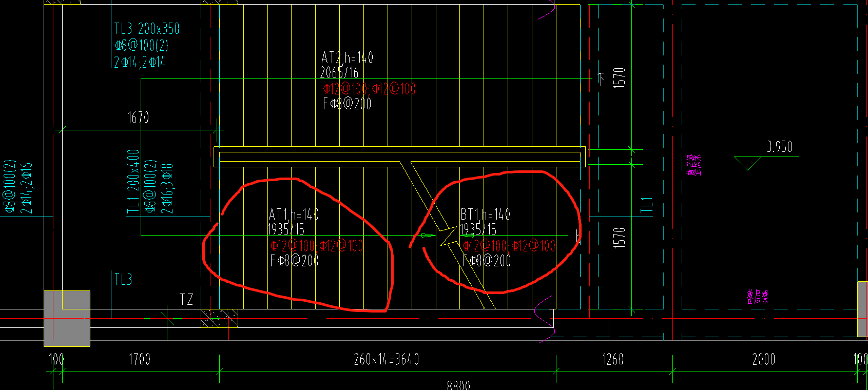Click the magenta text near bottom right
868x390 pixels.
coord(757,297)
